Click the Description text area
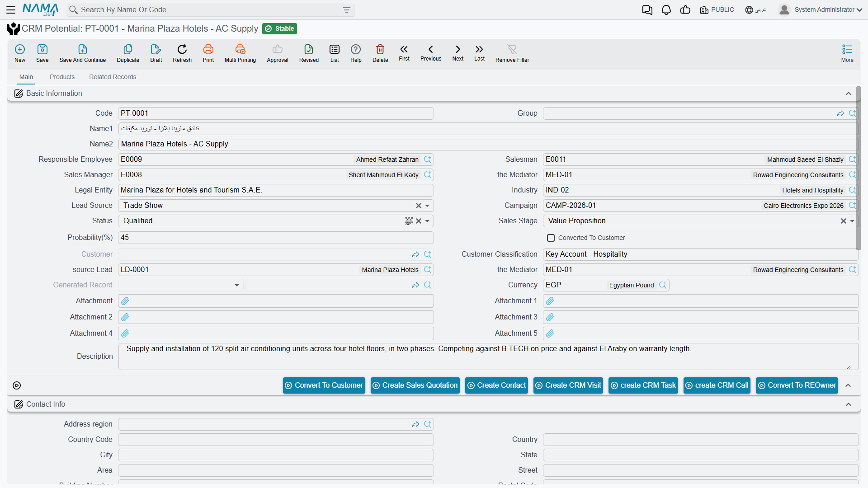Image resolution: width=868 pixels, height=488 pixels. (x=488, y=357)
